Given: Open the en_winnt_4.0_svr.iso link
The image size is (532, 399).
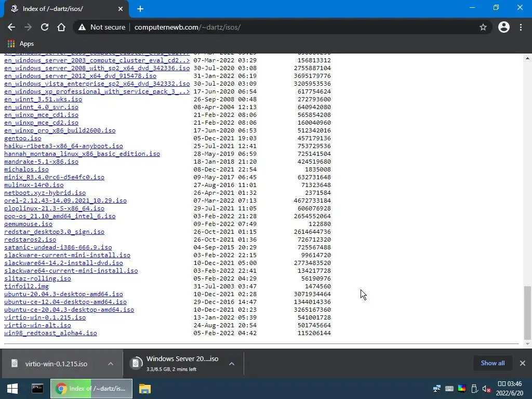Looking at the screenshot, I should (42, 107).
